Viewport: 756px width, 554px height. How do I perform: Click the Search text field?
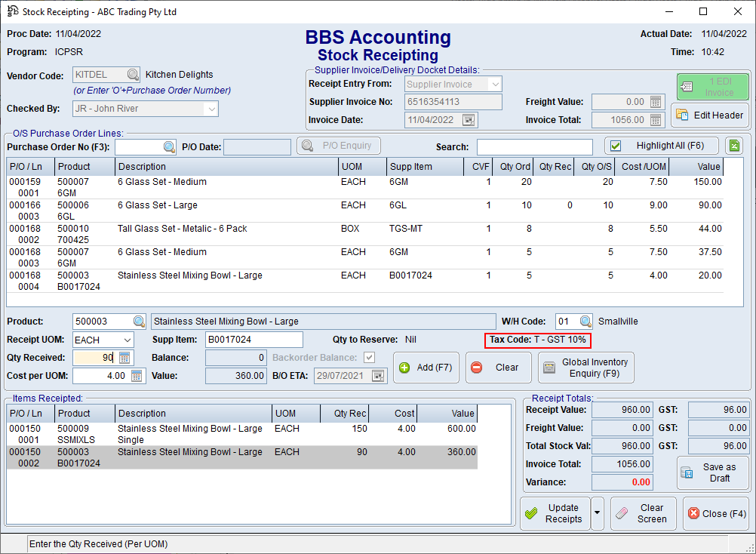point(534,147)
